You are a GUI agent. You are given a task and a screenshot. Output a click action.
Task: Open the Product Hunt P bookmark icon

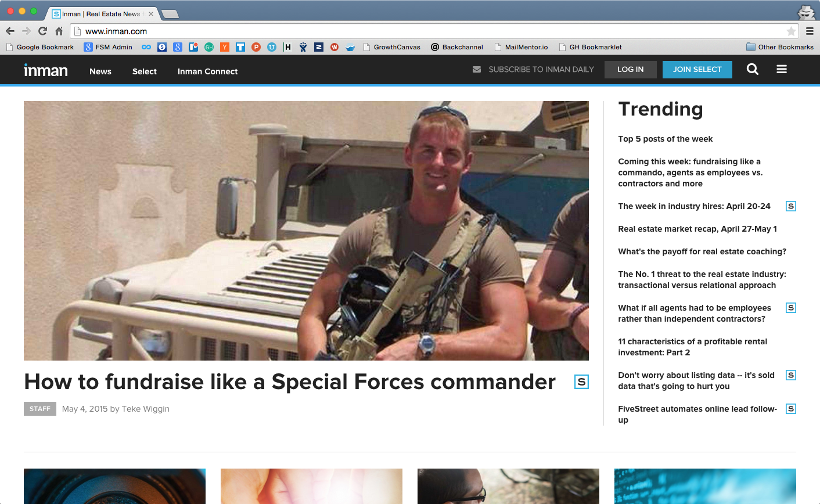[256, 47]
